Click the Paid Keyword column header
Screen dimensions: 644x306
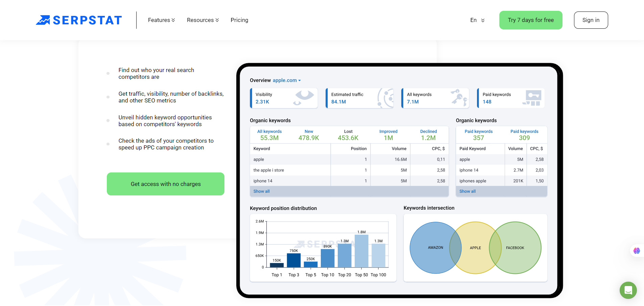pos(472,148)
